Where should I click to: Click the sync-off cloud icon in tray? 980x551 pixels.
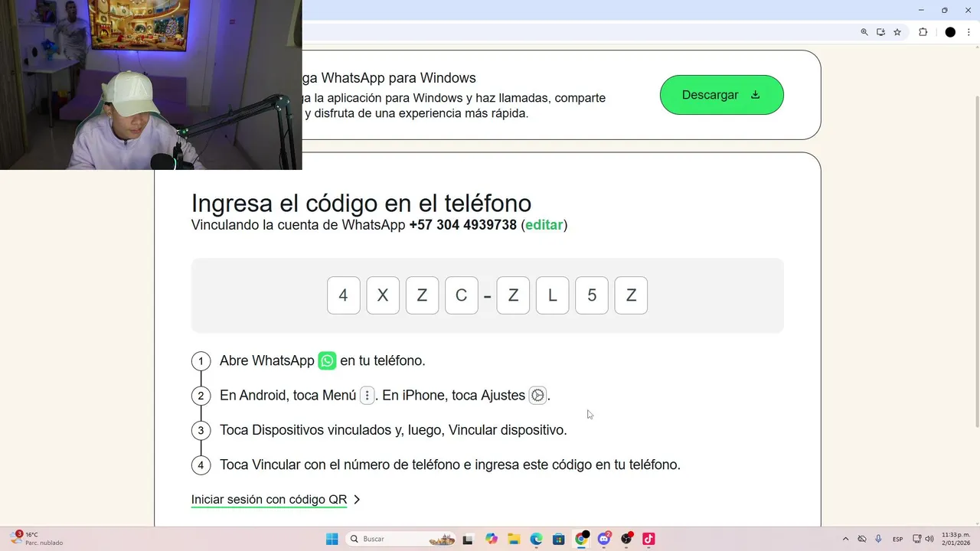(862, 539)
